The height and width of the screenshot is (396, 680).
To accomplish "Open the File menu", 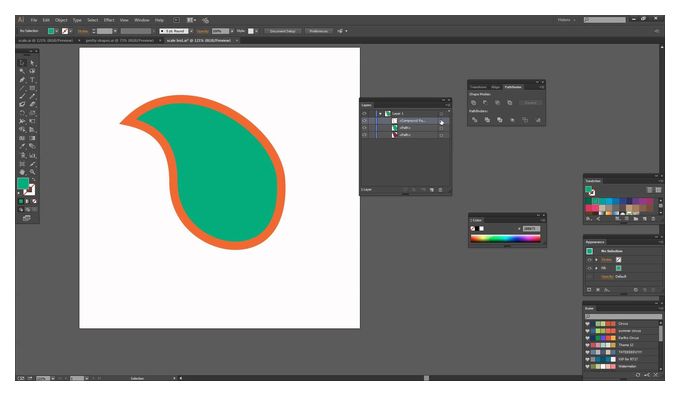I will (33, 20).
